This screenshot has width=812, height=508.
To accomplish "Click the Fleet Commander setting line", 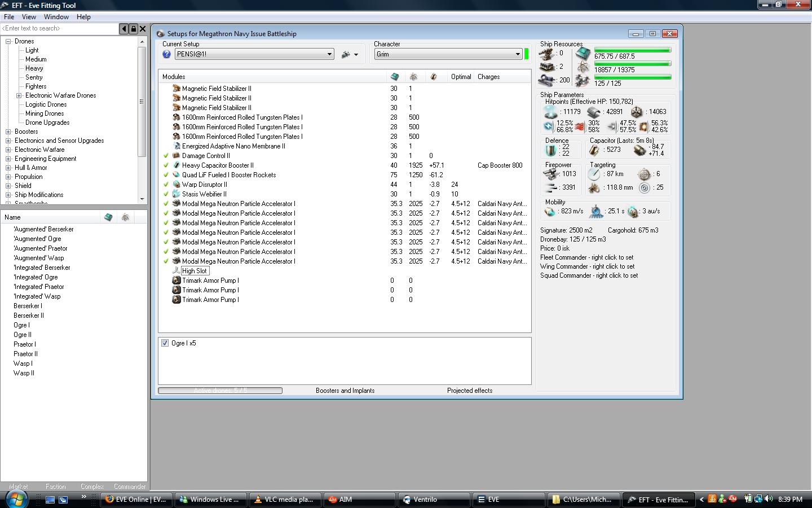I will coord(586,257).
